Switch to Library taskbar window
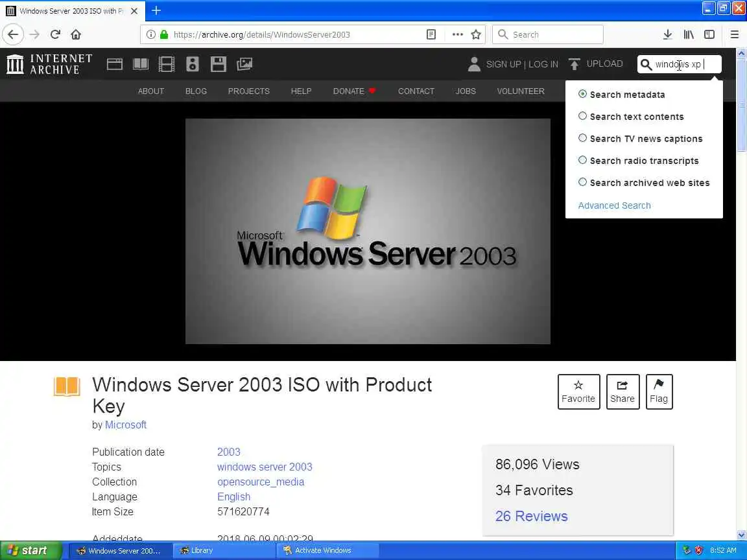Image resolution: width=747 pixels, height=560 pixels. 224,550
